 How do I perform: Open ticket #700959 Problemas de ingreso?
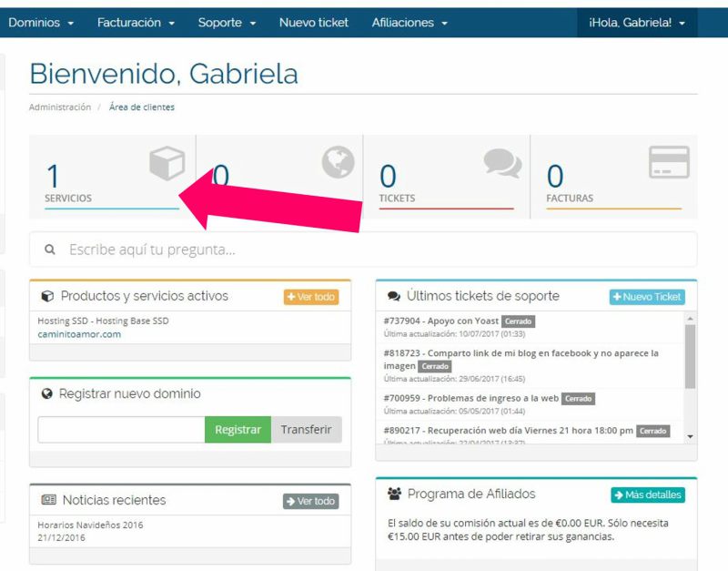[x=471, y=398]
